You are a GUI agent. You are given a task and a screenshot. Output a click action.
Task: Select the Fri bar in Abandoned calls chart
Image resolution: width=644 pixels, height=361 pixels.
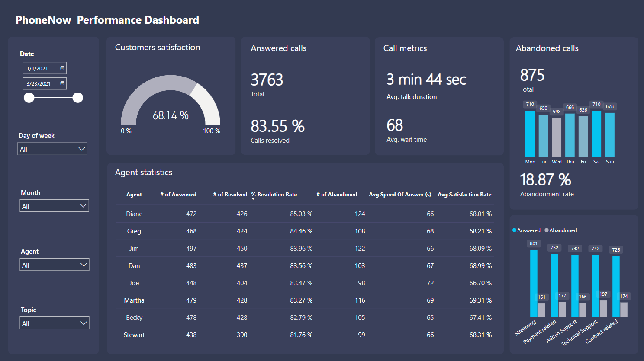pyautogui.click(x=583, y=136)
